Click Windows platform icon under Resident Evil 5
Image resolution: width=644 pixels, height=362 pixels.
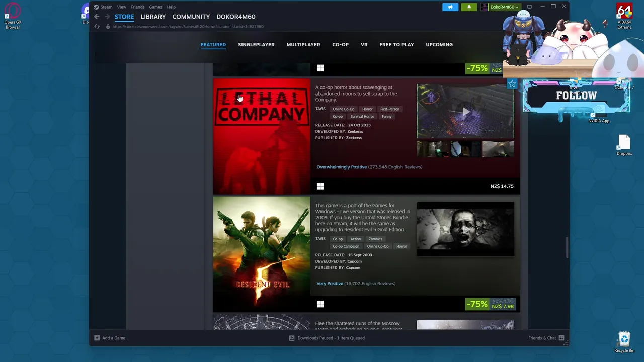[320, 304]
